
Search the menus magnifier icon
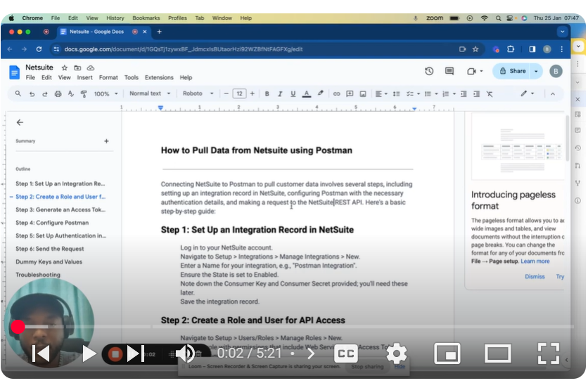tap(18, 93)
